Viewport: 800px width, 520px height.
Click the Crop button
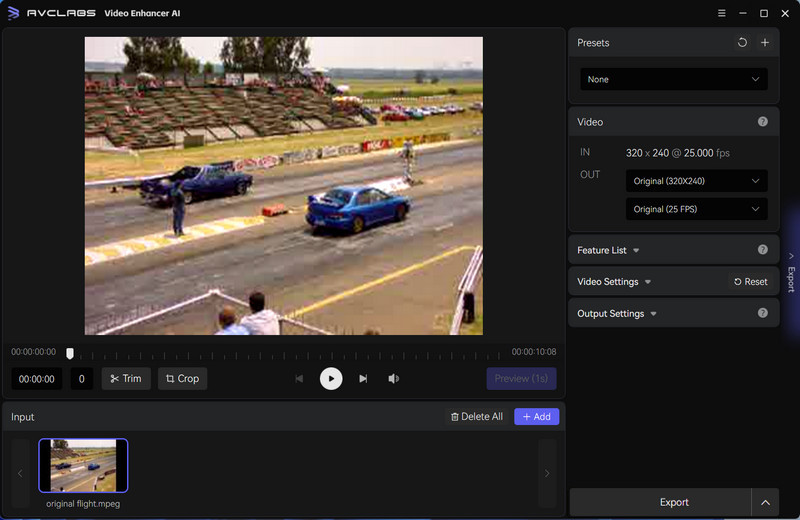click(x=183, y=379)
